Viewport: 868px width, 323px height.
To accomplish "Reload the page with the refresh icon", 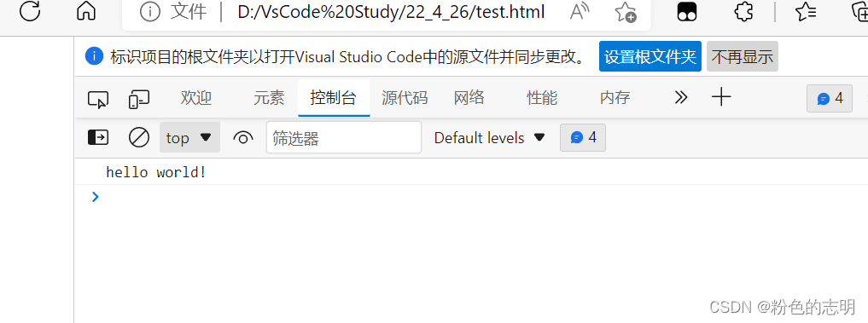I will (x=30, y=11).
